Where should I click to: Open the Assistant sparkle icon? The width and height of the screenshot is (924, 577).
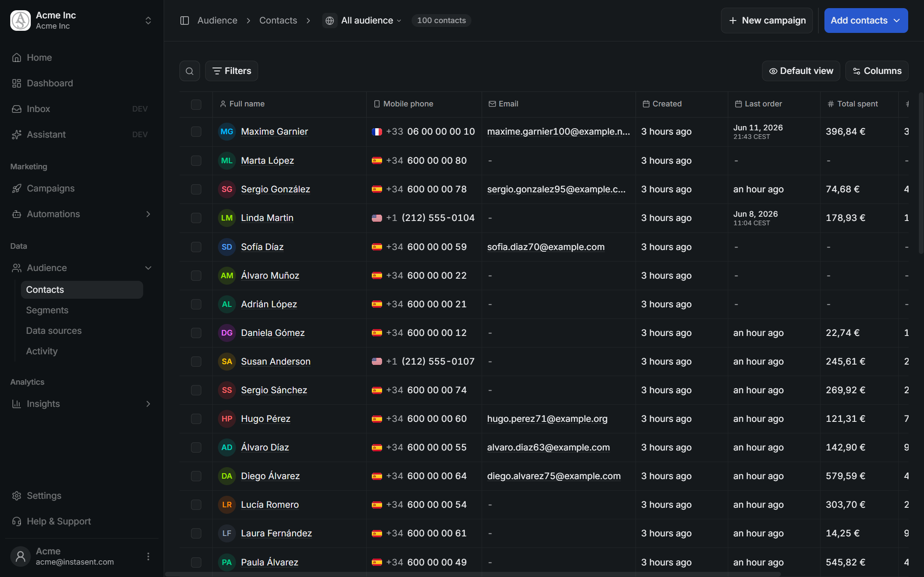click(17, 135)
